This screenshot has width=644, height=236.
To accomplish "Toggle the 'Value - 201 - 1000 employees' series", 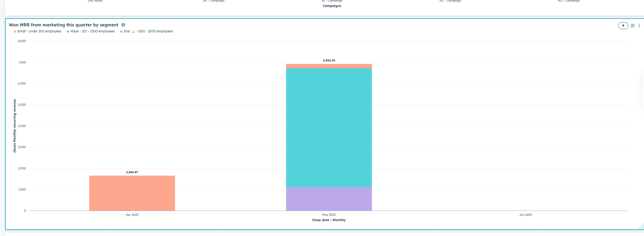I will click(x=93, y=31).
